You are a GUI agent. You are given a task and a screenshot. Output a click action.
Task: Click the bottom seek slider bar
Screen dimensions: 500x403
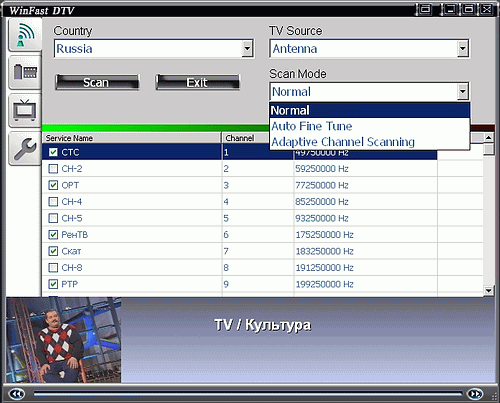tap(247, 394)
